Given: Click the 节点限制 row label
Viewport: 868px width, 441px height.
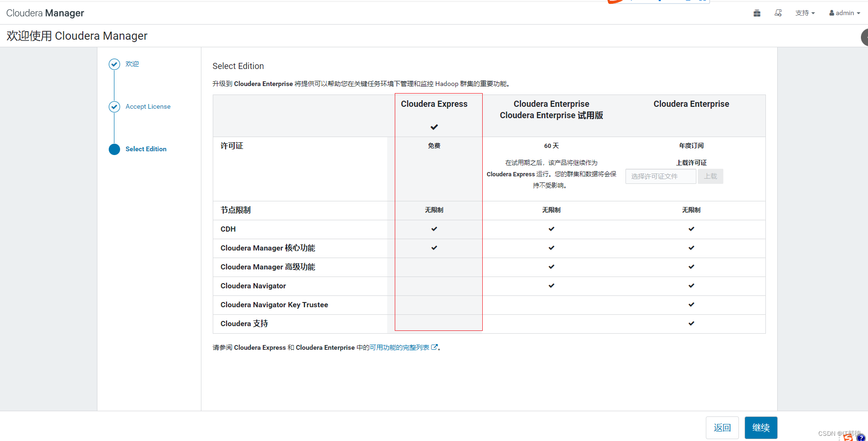Looking at the screenshot, I should [235, 210].
